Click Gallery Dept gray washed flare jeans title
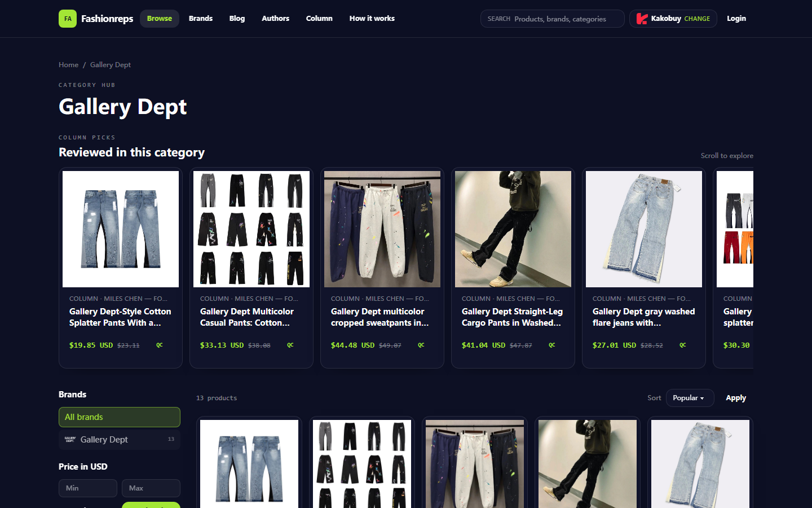The image size is (812, 508). 643,317
